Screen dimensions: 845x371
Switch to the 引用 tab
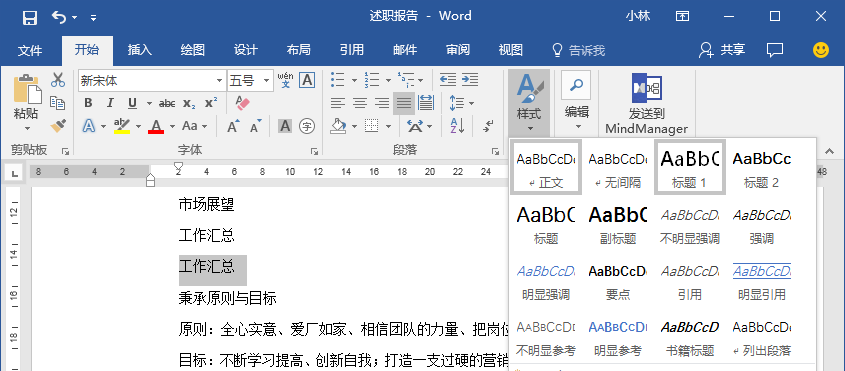click(x=352, y=50)
